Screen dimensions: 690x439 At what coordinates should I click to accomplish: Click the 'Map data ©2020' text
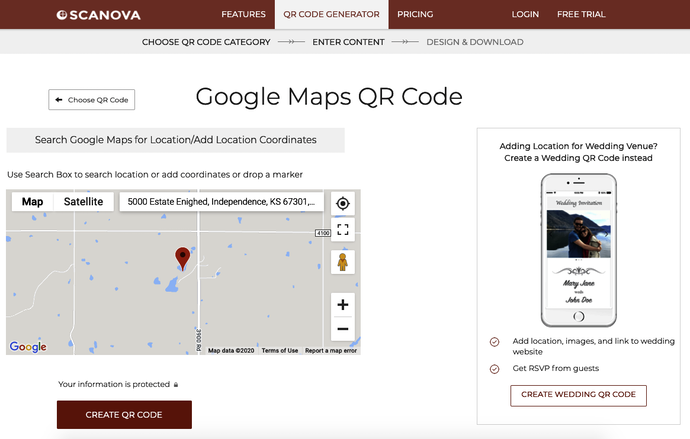pyautogui.click(x=231, y=351)
